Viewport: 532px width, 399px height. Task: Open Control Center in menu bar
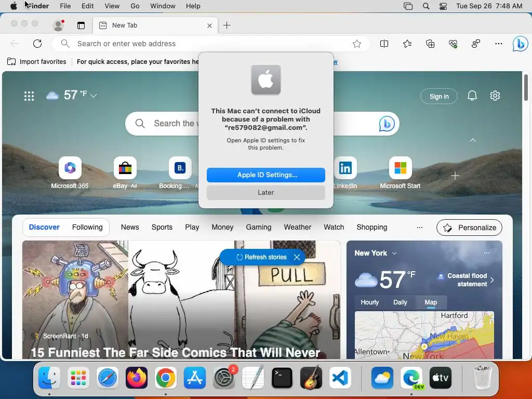(443, 6)
